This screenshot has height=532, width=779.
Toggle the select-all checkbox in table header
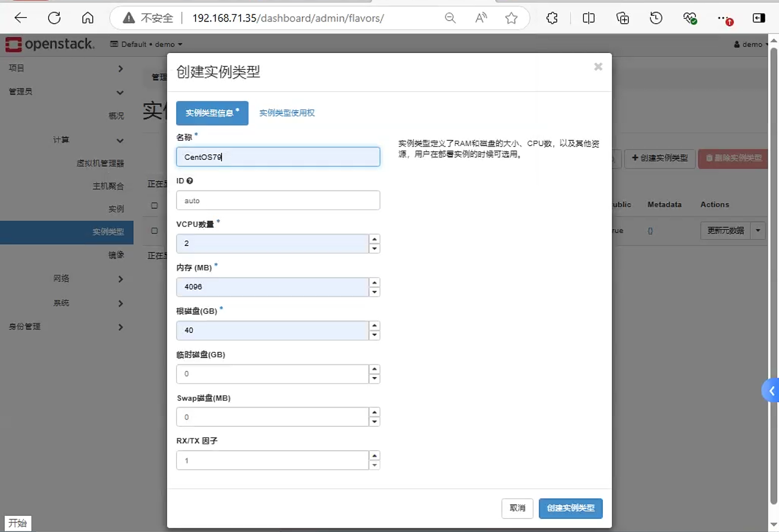pos(154,205)
